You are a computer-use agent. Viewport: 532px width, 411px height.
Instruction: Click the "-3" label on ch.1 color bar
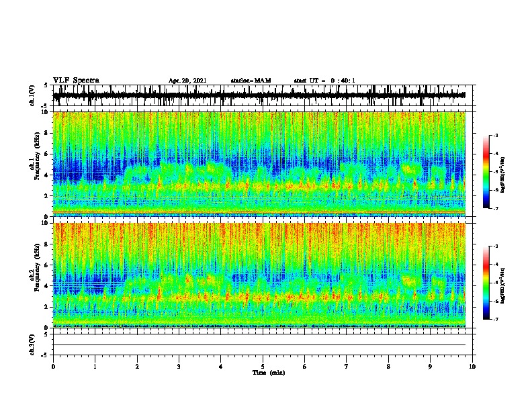[496, 136]
